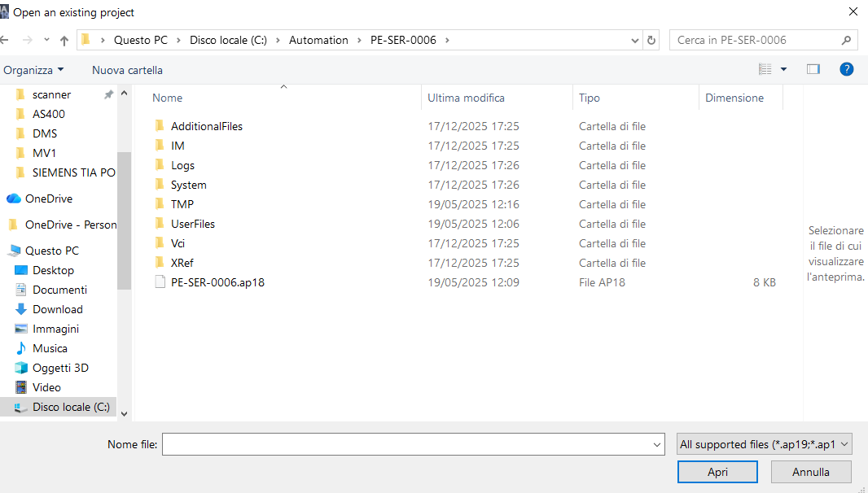
Task: Select the XRef folder
Action: (182, 263)
